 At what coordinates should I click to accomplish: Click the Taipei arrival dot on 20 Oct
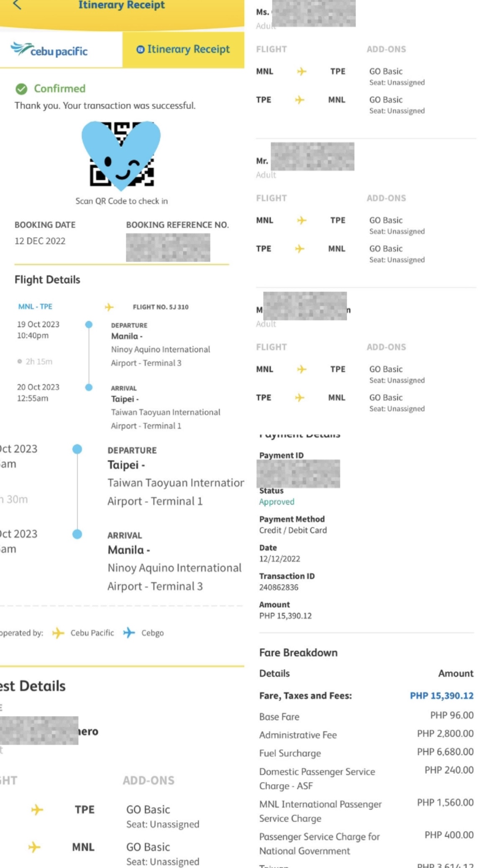[x=89, y=387]
